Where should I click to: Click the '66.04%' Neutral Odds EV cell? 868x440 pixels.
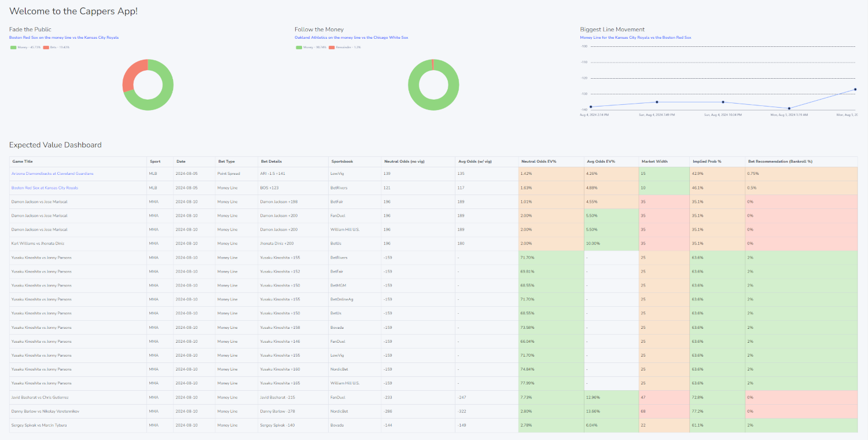551,342
